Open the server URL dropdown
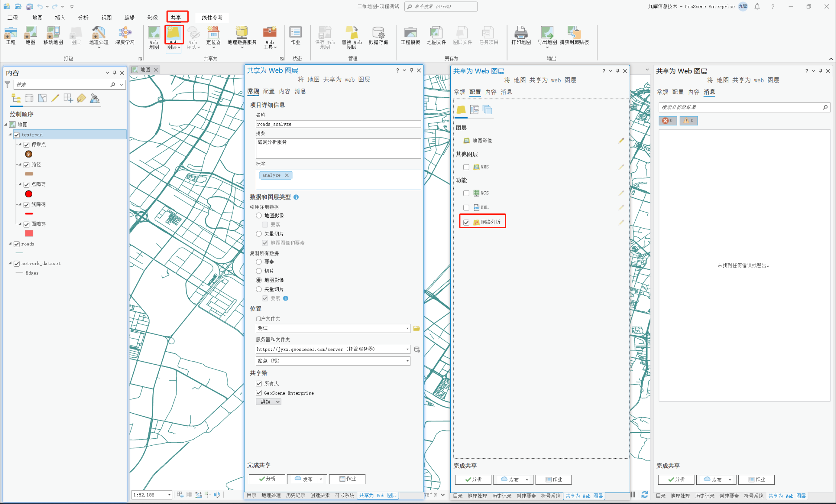 [407, 349]
